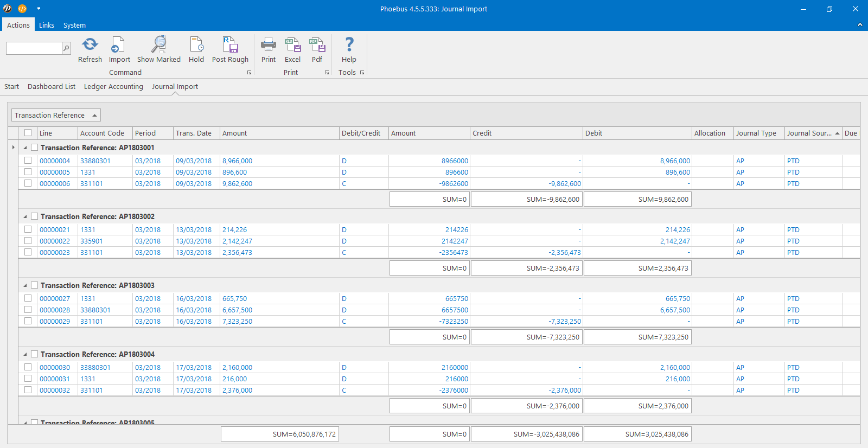Click the Post Rough icon
868x448 pixels.
coord(230,44)
